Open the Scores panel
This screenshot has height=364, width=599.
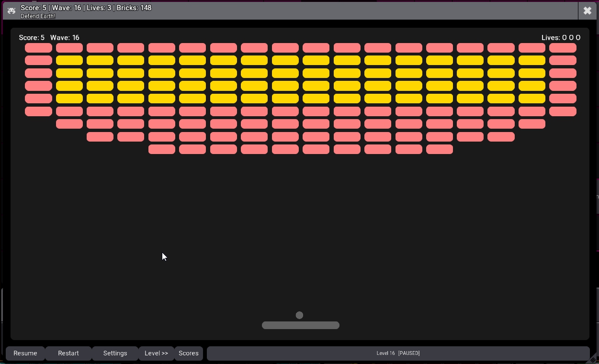point(189,353)
